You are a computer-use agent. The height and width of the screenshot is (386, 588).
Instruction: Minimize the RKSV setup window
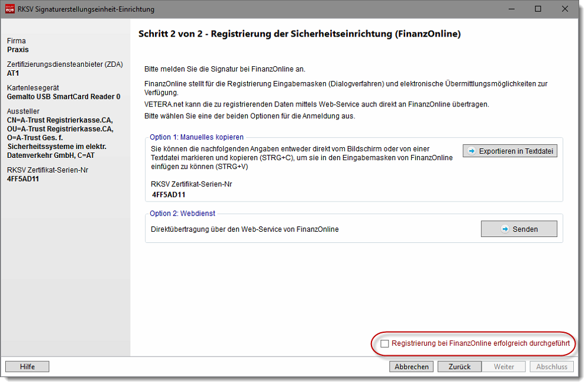click(x=511, y=9)
